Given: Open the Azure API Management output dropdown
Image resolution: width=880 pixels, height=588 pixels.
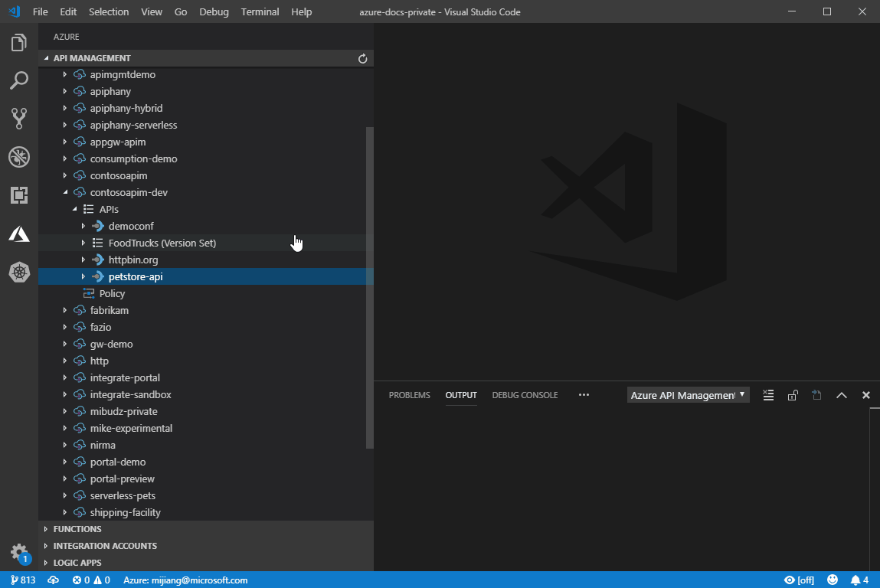Looking at the screenshot, I should 688,395.
